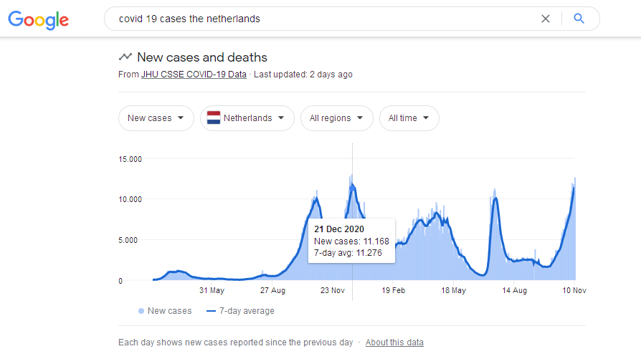The height and width of the screenshot is (364, 641).
Task: Expand the Netherlands country dropdown
Action: [247, 118]
